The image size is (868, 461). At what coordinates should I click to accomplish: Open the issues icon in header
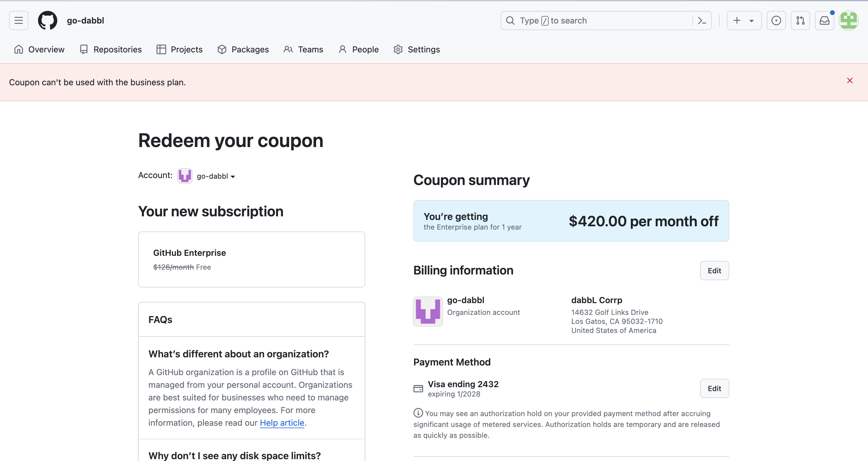[x=776, y=20]
